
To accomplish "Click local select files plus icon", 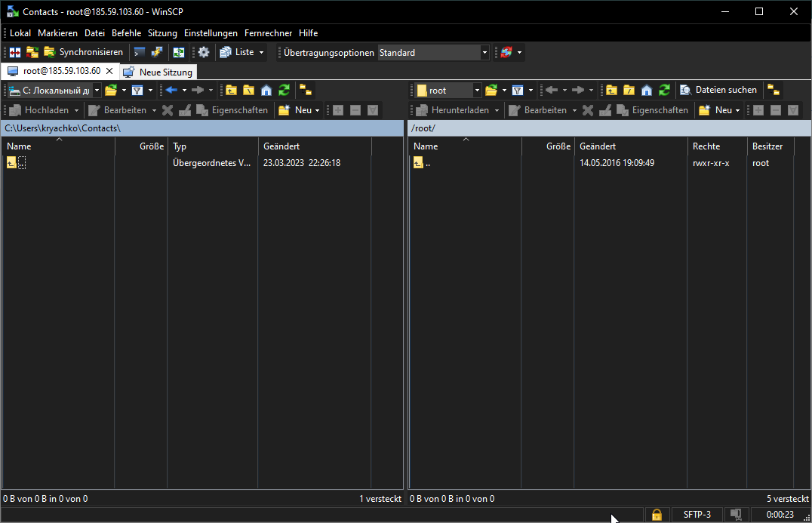I will coord(337,110).
